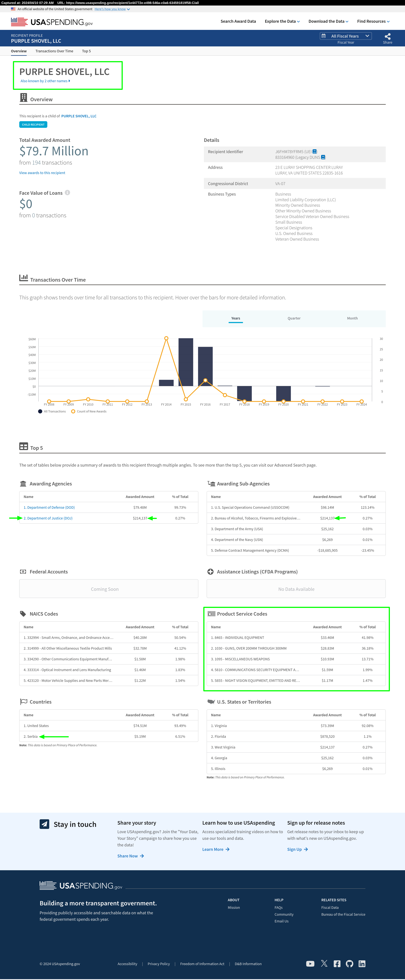Select the Years chart view tab
Screen dimensions: 405x980
point(236,318)
